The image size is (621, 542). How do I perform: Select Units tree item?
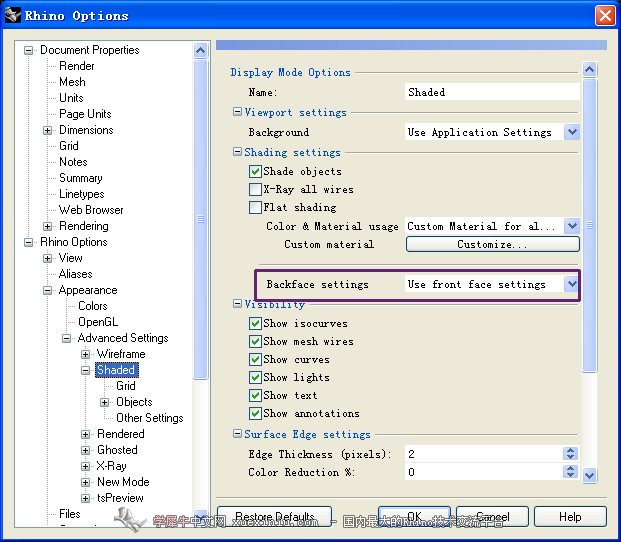[x=71, y=98]
